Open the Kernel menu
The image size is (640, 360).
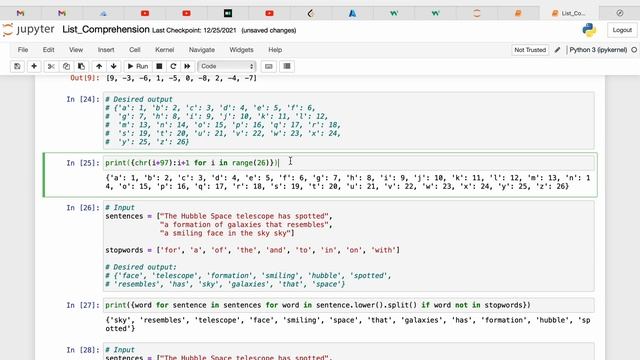164,50
